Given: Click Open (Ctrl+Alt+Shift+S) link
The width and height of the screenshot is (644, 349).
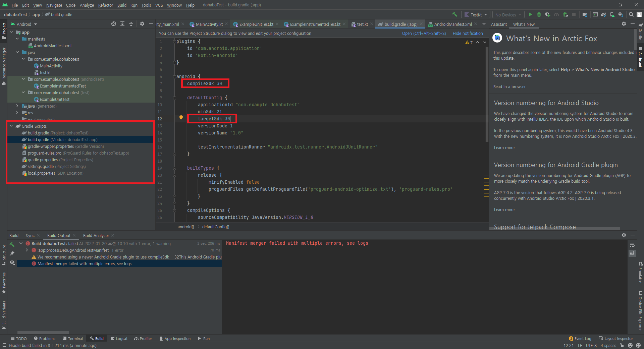Looking at the screenshot, I should tap(424, 33).
